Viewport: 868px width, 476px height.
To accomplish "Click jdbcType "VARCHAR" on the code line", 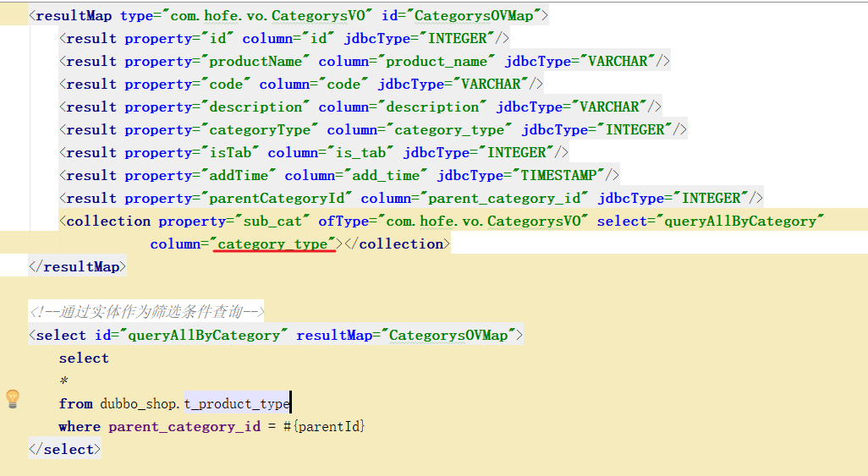I will coord(491,85).
